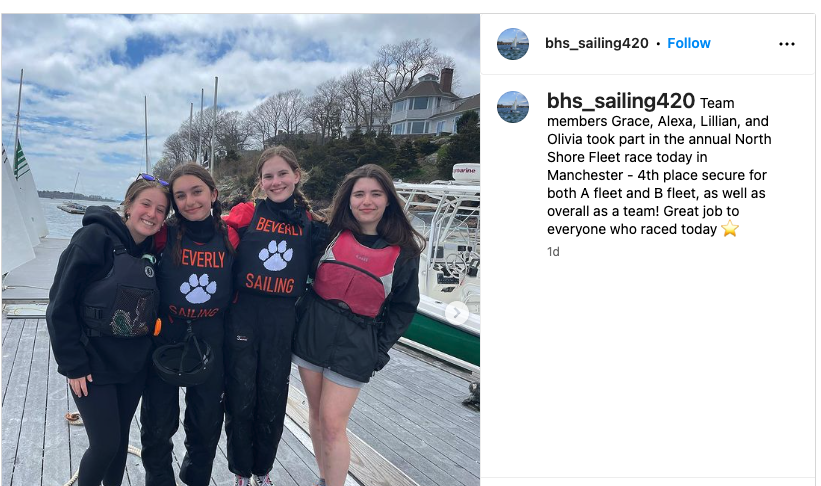Click the paw print on left BEVERLY vest
821x486 pixels.
(x=198, y=289)
